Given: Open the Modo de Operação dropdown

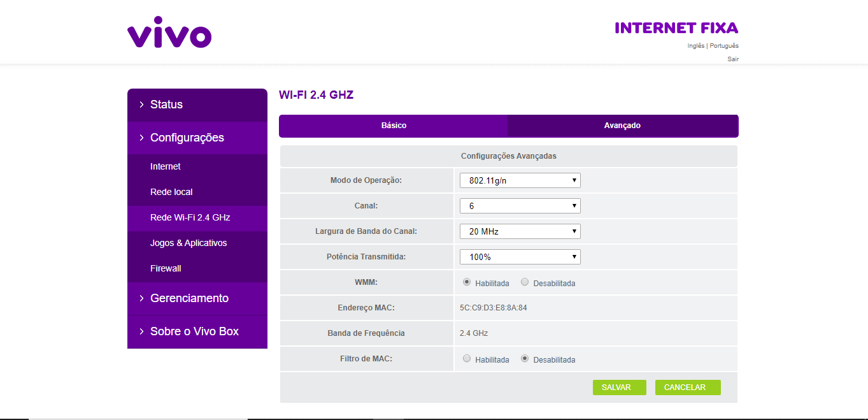Looking at the screenshot, I should click(520, 180).
